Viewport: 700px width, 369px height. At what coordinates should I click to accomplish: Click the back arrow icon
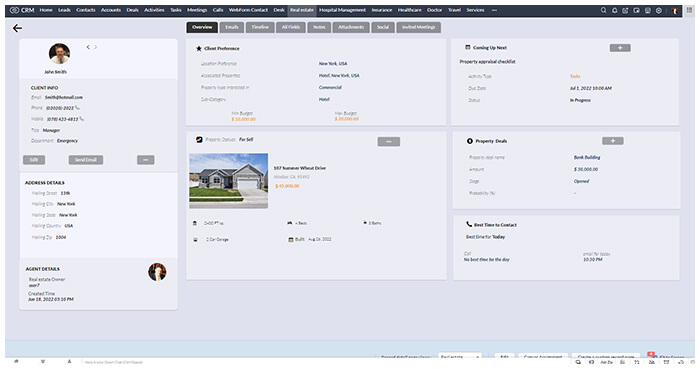[17, 29]
